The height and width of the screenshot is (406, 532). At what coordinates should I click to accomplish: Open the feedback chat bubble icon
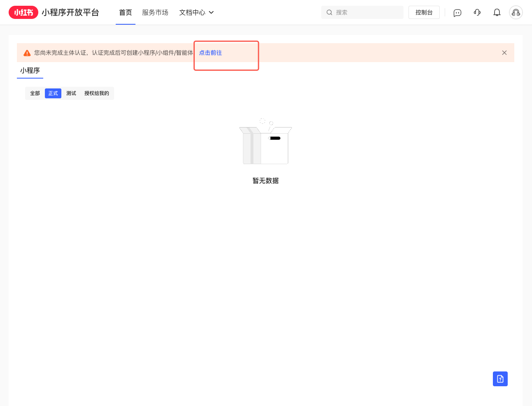(x=457, y=13)
